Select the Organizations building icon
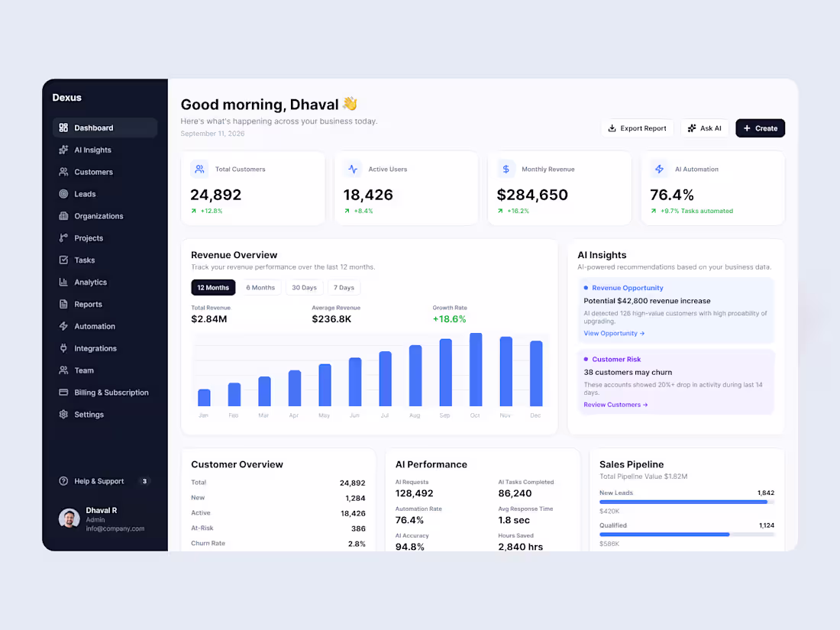Viewport: 840px width, 630px height. (x=63, y=216)
